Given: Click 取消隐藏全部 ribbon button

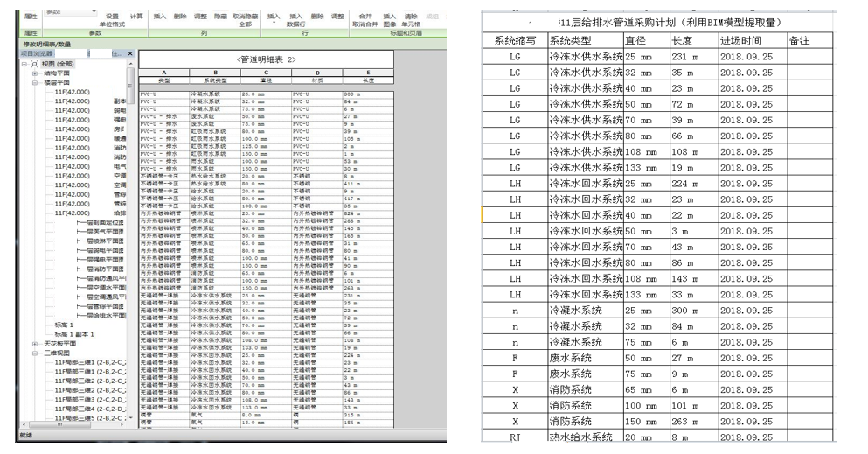Looking at the screenshot, I should coord(245,20).
